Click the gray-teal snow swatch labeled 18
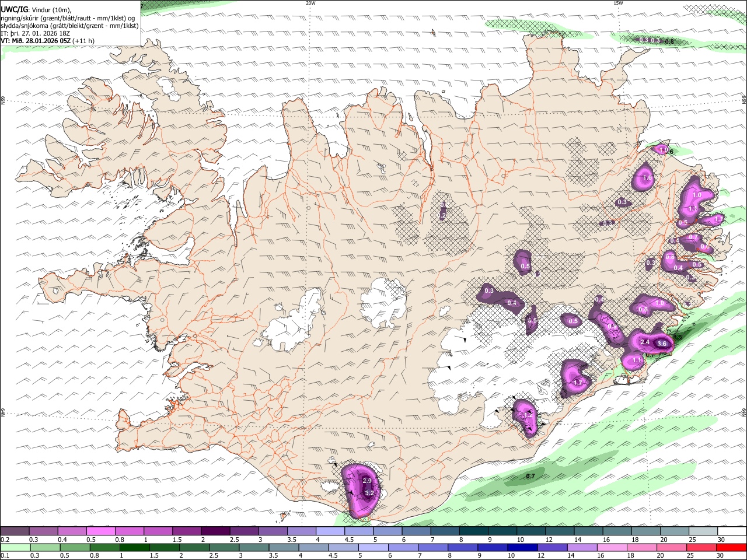 coord(646,531)
